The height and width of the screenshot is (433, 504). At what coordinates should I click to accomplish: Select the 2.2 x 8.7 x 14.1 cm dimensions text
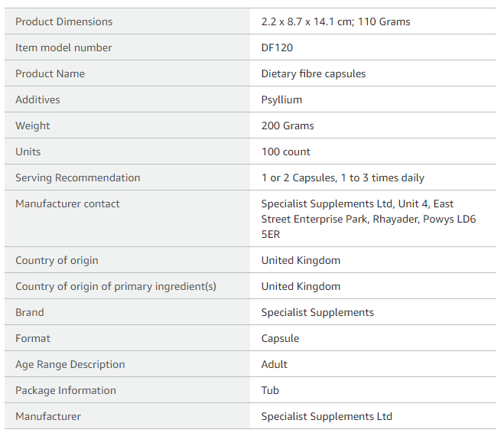pos(307,21)
